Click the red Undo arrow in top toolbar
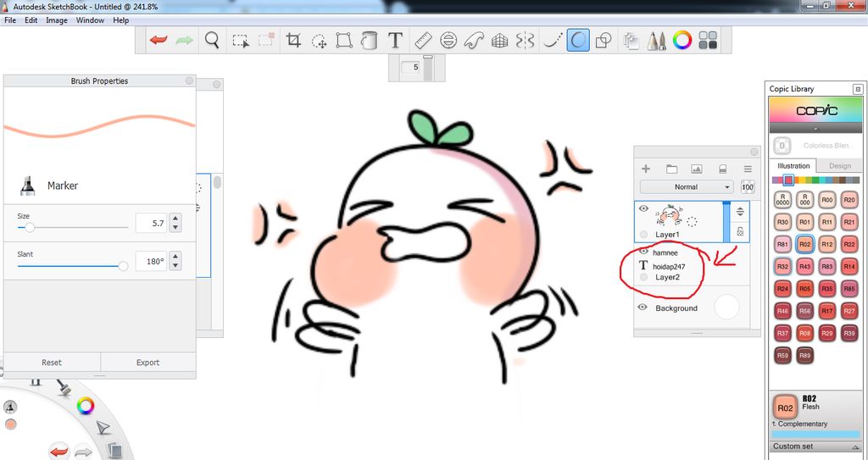Image resolution: width=868 pixels, height=460 pixels. pos(159,40)
